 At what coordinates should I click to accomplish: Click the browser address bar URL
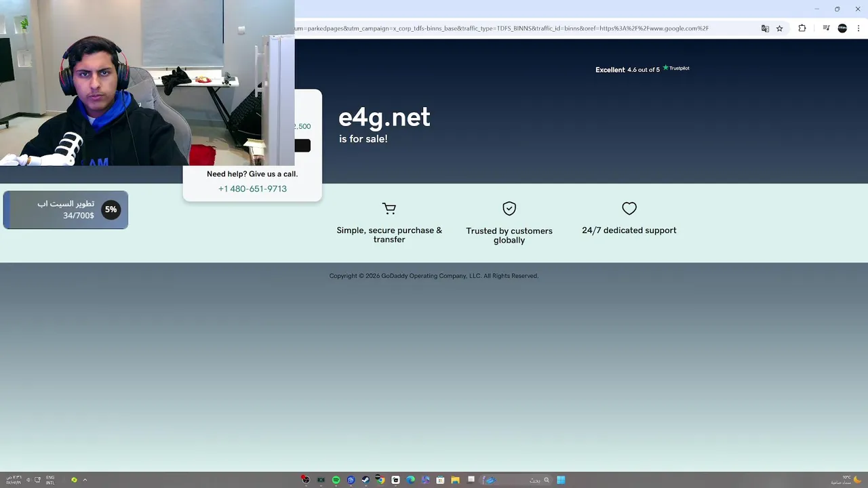pyautogui.click(x=502, y=28)
